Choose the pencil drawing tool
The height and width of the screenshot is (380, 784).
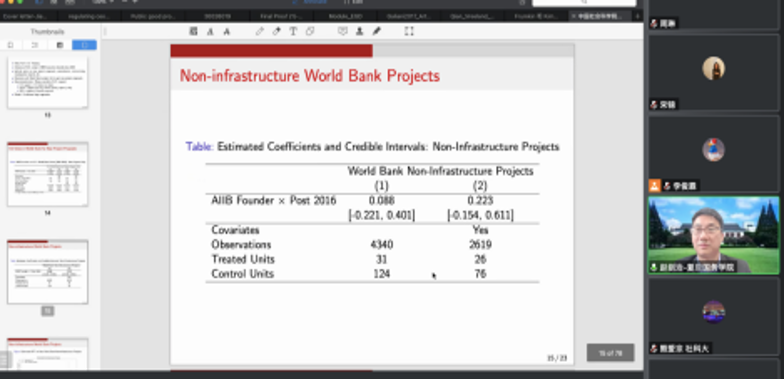coord(260,32)
